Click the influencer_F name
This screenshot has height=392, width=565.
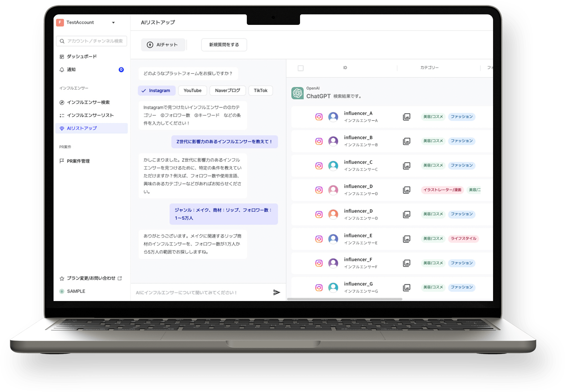tap(358, 259)
